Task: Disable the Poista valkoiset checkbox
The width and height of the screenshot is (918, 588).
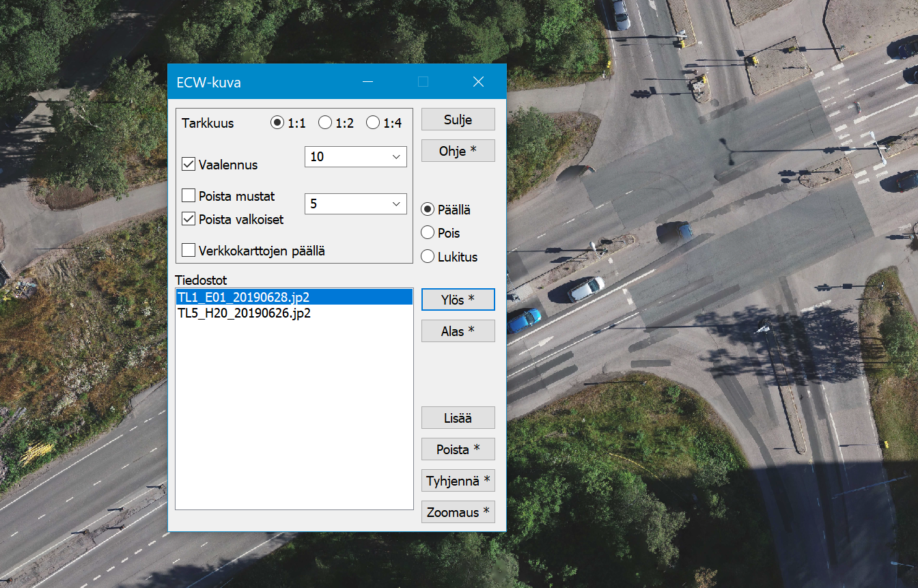Action: pos(189,219)
